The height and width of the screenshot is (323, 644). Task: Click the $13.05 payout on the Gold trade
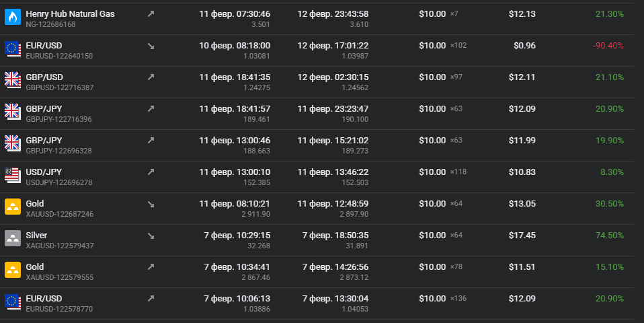pos(522,204)
